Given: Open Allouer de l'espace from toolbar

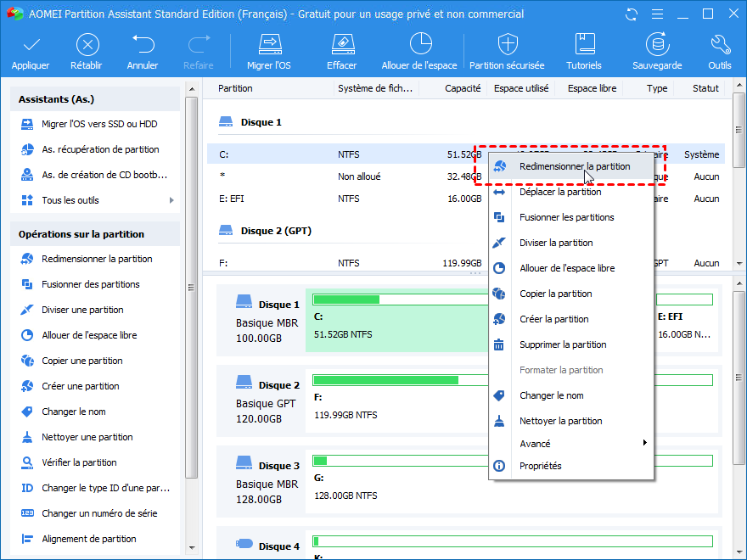Looking at the screenshot, I should [419, 45].
